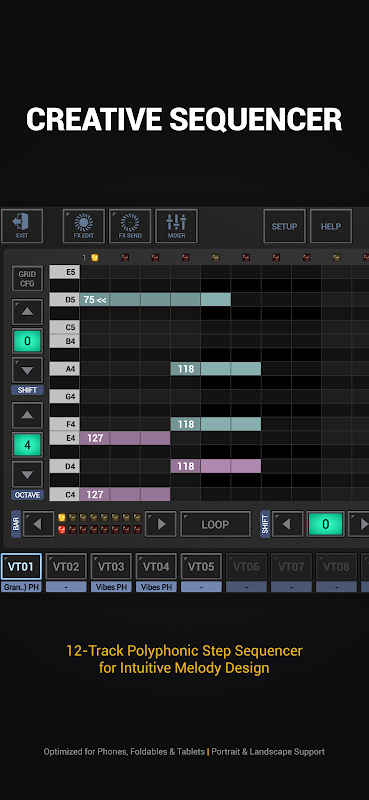Screen dimensions: 369x800
Task: Open the empty instrument label under VT02
Action: 66,587
